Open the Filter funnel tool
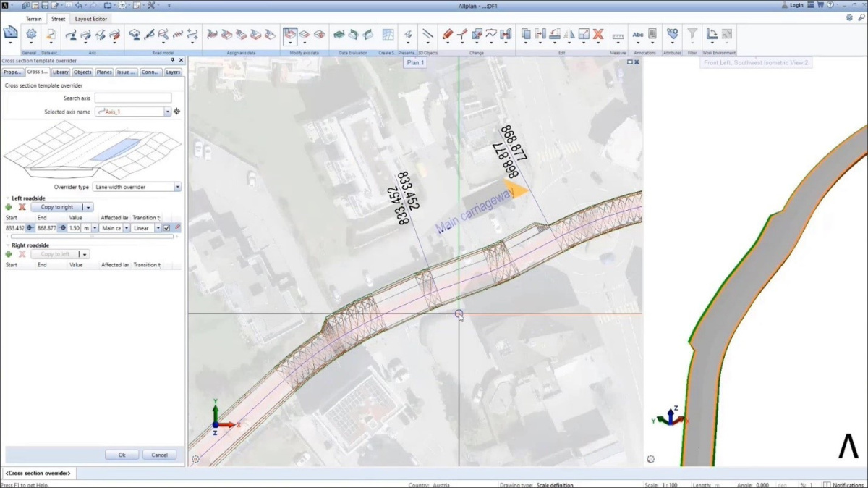This screenshot has width=868, height=488. [692, 34]
